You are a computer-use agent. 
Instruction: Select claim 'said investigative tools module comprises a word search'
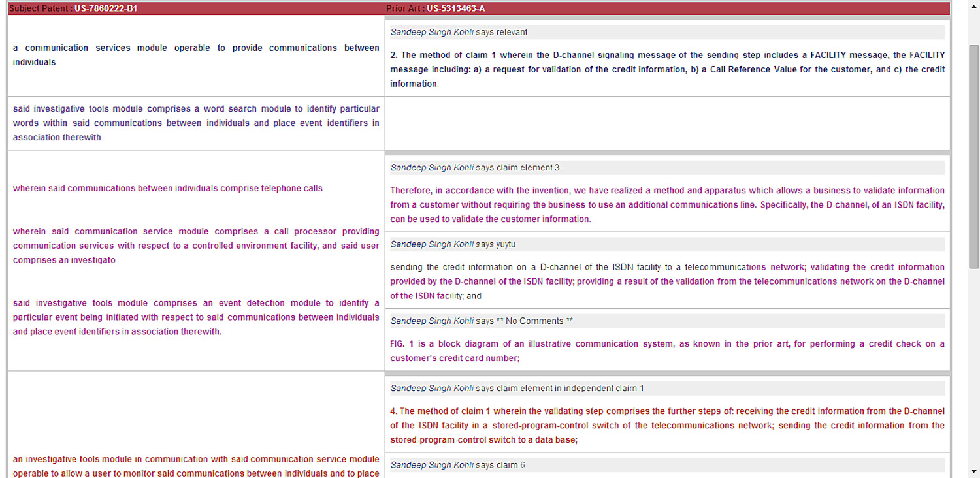pyautogui.click(x=196, y=123)
